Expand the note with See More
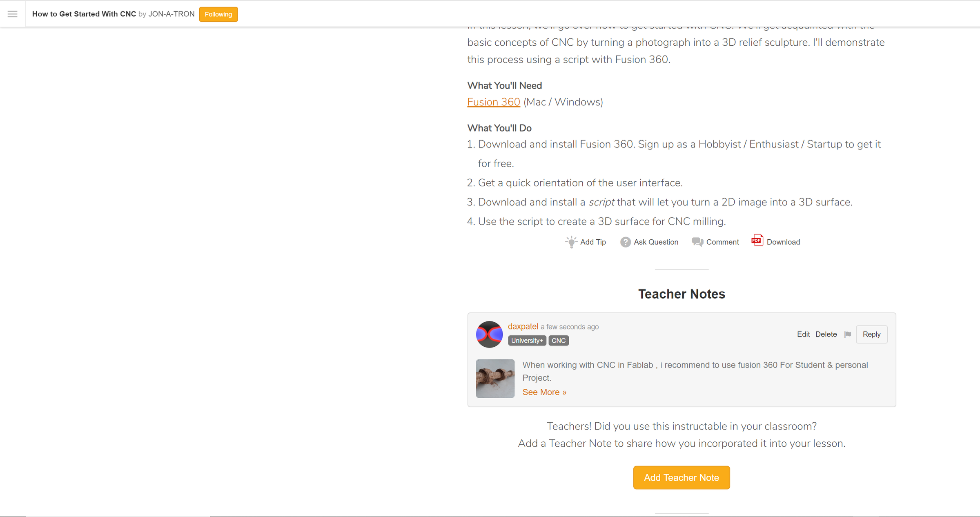The width and height of the screenshot is (980, 517). tap(544, 392)
